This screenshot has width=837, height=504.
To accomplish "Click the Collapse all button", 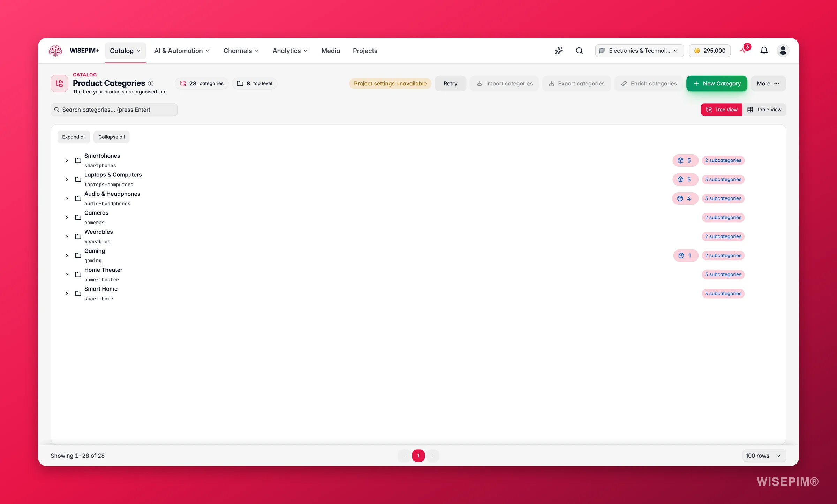I will tap(112, 137).
